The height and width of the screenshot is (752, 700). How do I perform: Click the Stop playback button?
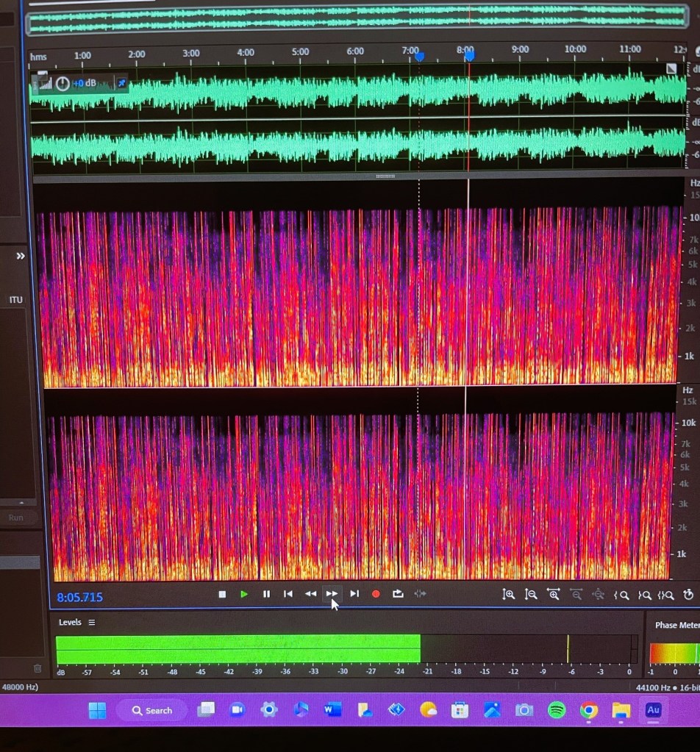222,594
